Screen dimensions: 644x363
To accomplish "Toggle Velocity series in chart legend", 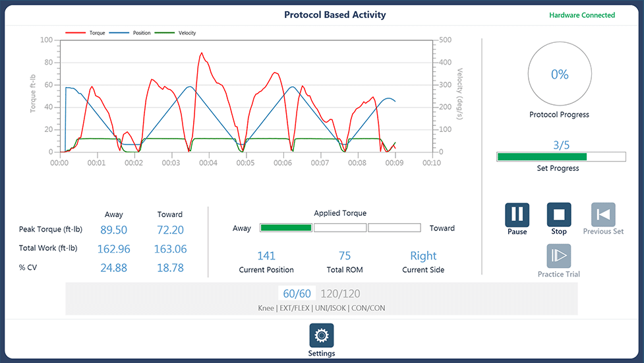I will pyautogui.click(x=176, y=32).
